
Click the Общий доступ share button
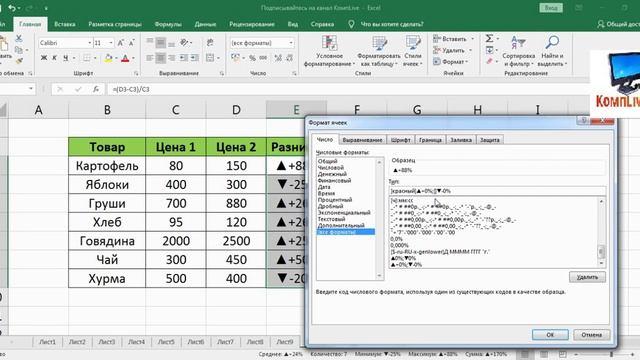[618, 24]
